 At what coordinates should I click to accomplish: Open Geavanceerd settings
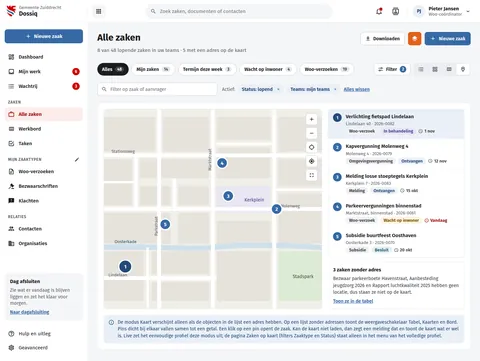[44, 348]
